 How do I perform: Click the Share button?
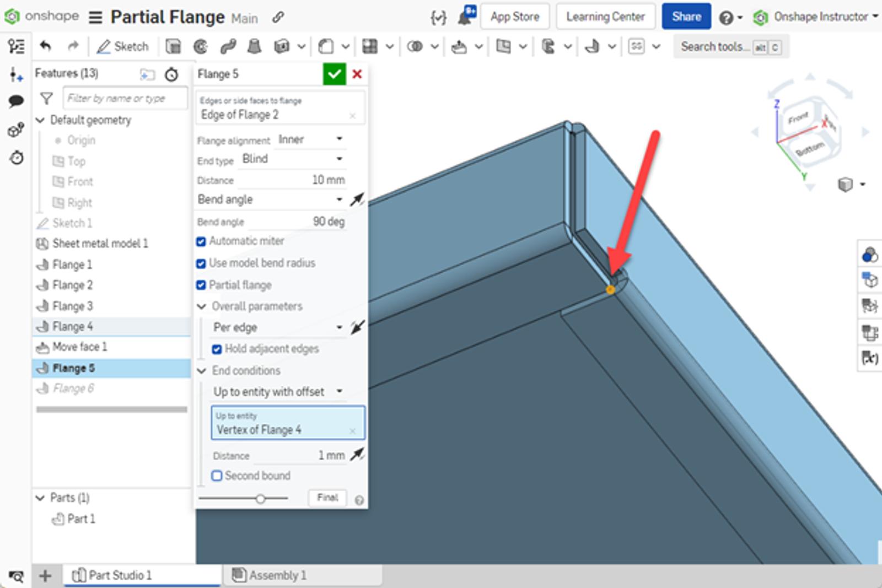click(x=686, y=17)
